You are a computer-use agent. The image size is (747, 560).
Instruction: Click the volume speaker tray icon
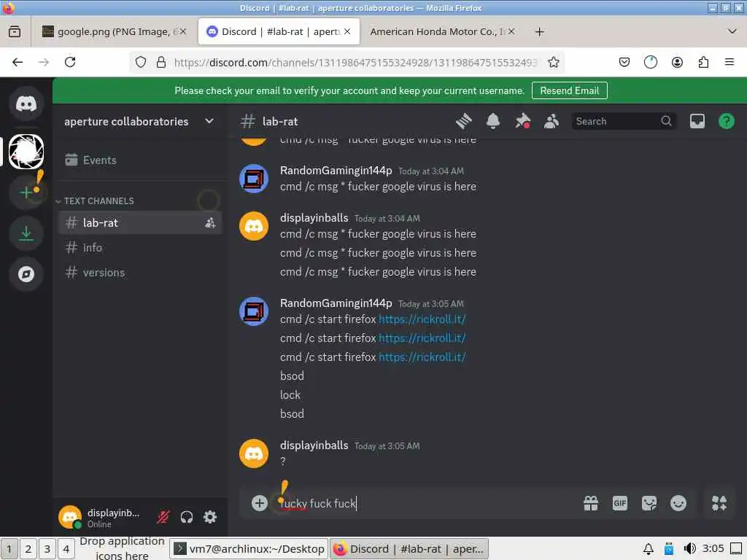tap(689, 548)
